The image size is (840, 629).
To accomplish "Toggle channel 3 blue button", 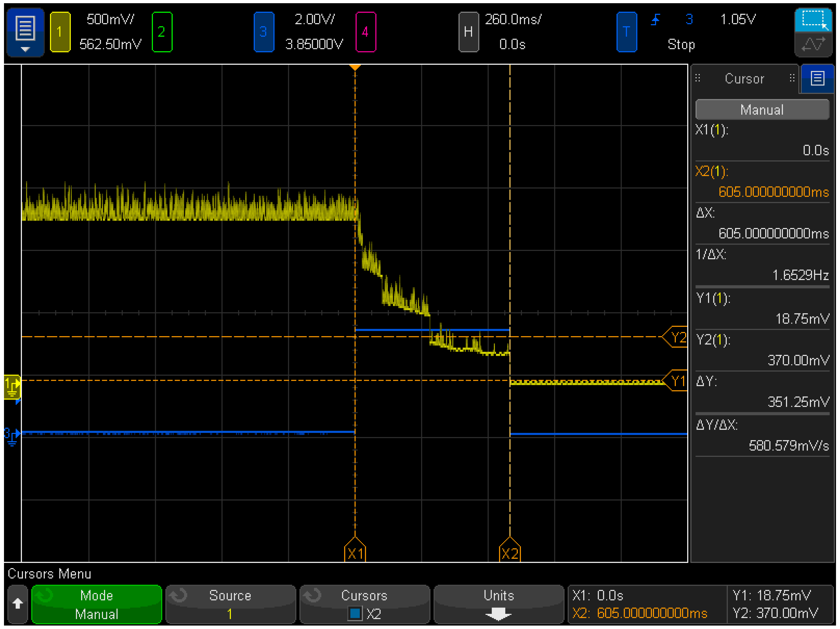I will click(x=263, y=32).
